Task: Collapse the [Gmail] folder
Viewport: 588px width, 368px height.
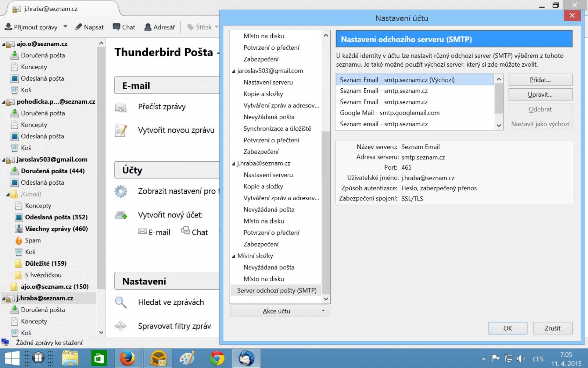Action: [8, 194]
